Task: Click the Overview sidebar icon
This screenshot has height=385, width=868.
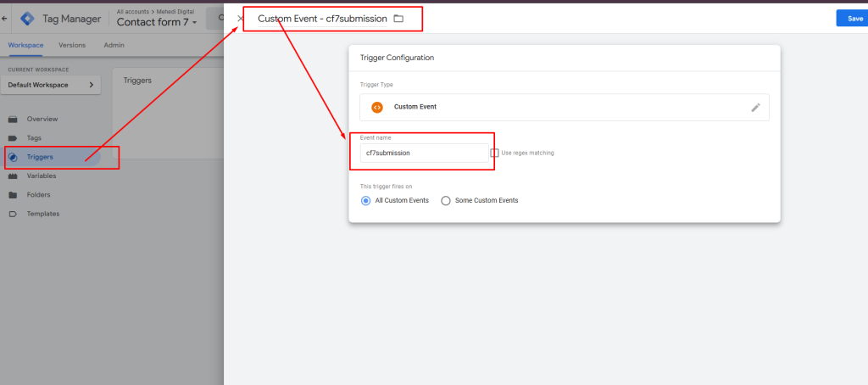Action: point(13,119)
